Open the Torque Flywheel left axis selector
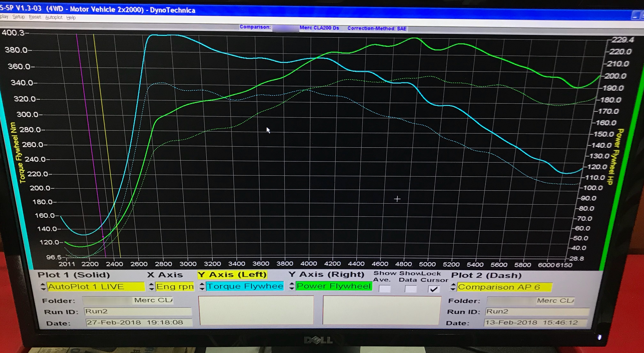This screenshot has height=353, width=644. 245,286
